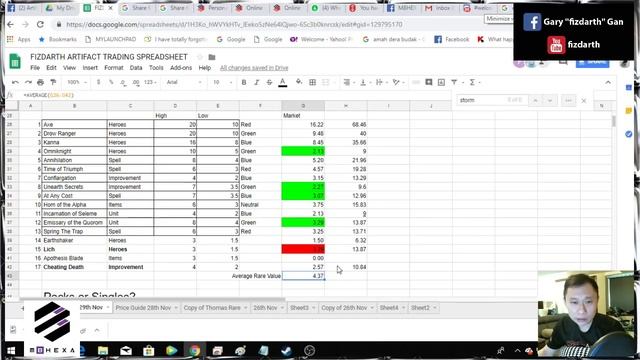Viewport: 640px width, 360px height.
Task: Close the find in sheet box
Action: (x=584, y=100)
